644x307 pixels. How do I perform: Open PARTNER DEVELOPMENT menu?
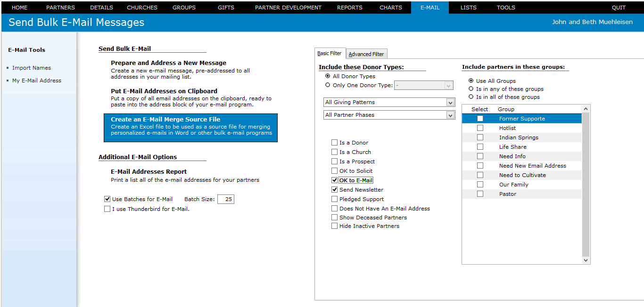point(288,8)
